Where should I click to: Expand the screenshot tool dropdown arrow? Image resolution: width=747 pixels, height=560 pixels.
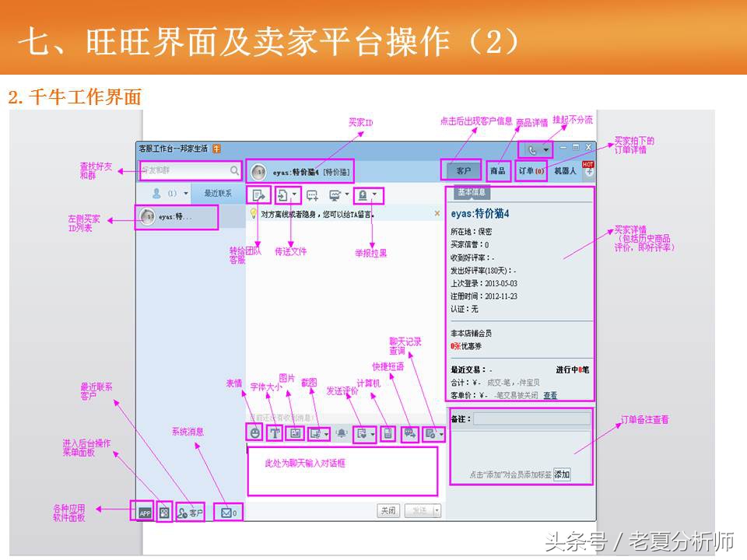click(326, 434)
